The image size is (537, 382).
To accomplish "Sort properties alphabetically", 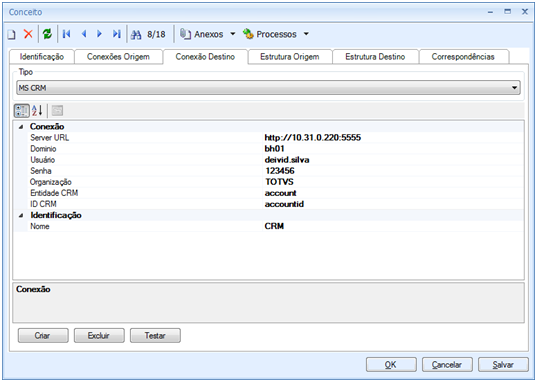I will pos(37,111).
